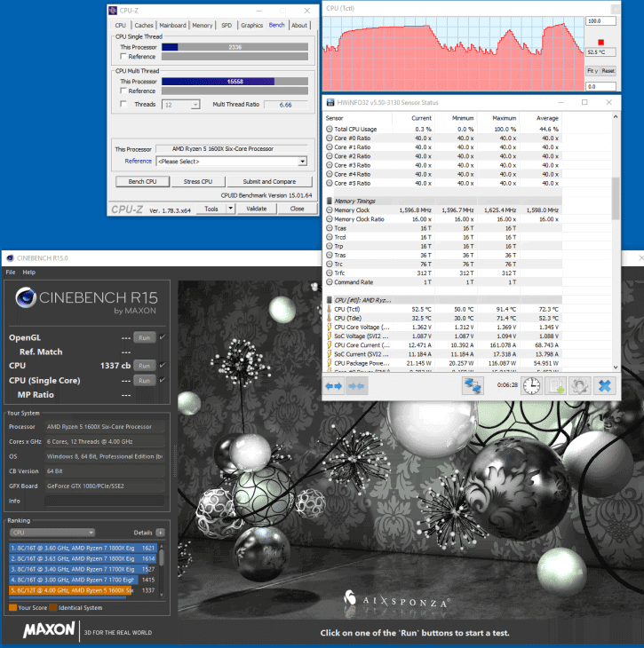644x648 pixels.
Task: Click HWiNFO logging start document icon
Action: pos(555,386)
